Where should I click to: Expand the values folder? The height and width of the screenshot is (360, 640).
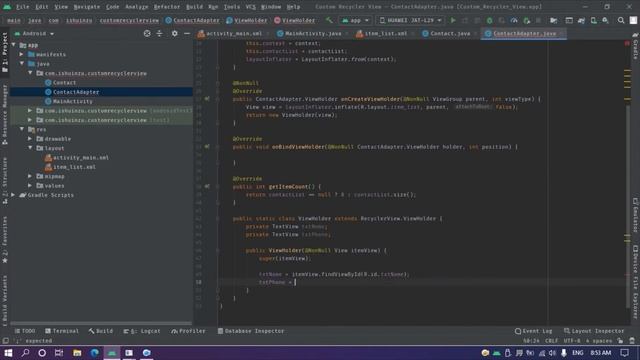coord(30,186)
